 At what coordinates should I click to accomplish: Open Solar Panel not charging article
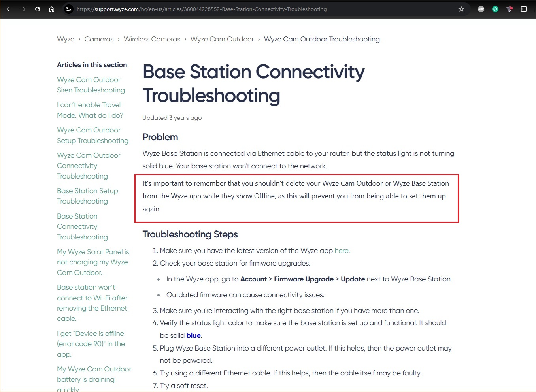[93, 262]
